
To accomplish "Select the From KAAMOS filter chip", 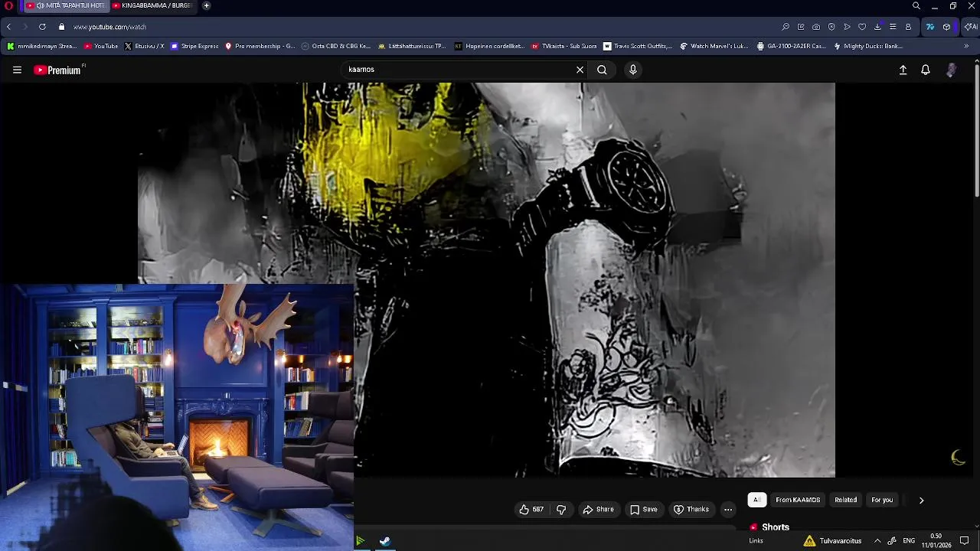I will [x=798, y=500].
